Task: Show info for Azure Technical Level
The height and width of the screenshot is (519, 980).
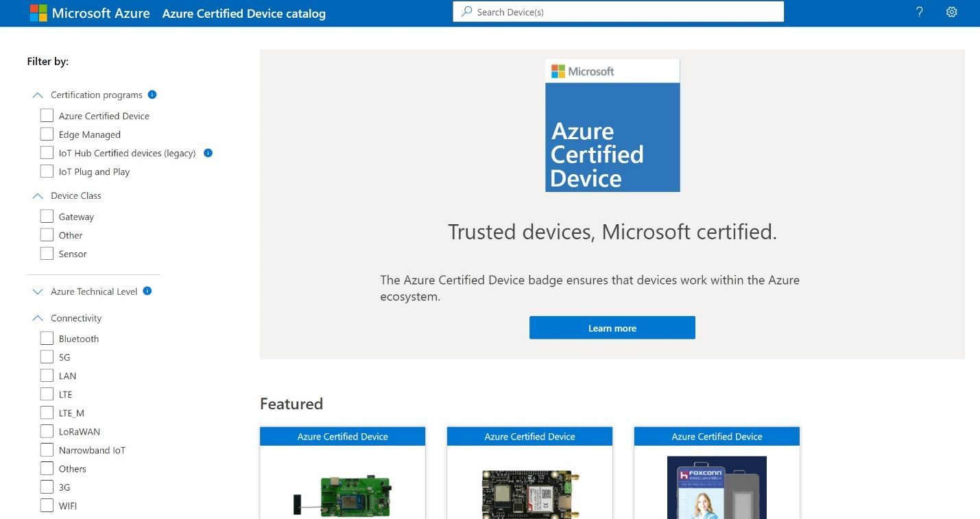Action: tap(147, 291)
